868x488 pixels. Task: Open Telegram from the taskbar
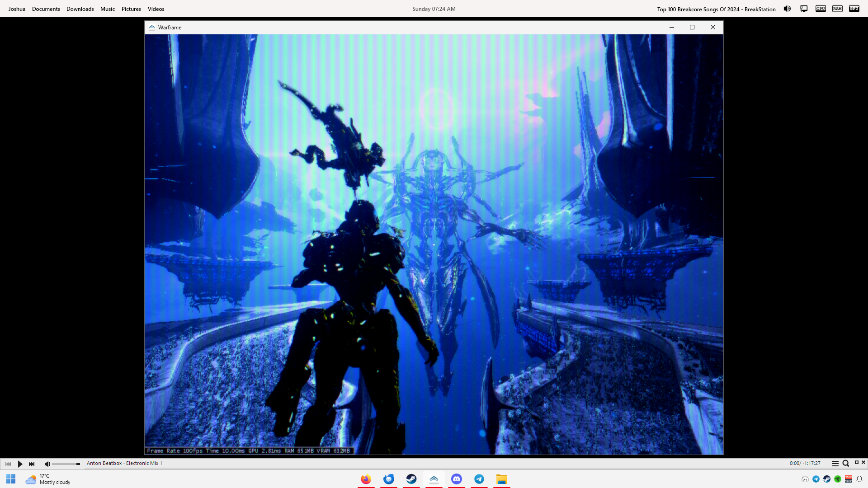pos(479,479)
